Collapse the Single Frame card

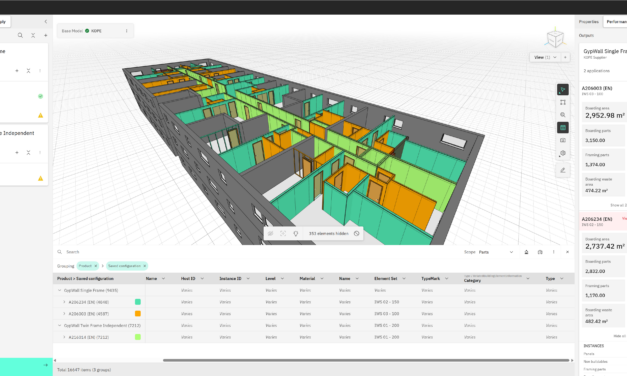point(28,71)
